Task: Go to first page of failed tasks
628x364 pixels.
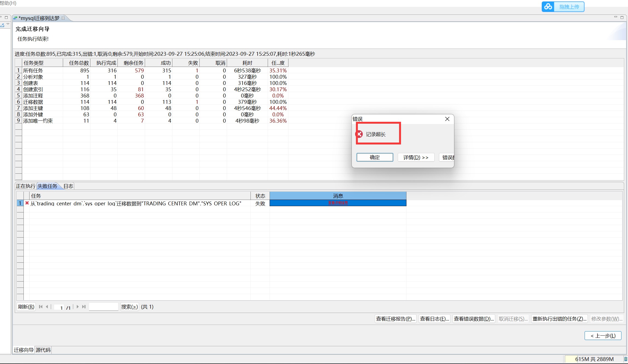Action: point(41,307)
